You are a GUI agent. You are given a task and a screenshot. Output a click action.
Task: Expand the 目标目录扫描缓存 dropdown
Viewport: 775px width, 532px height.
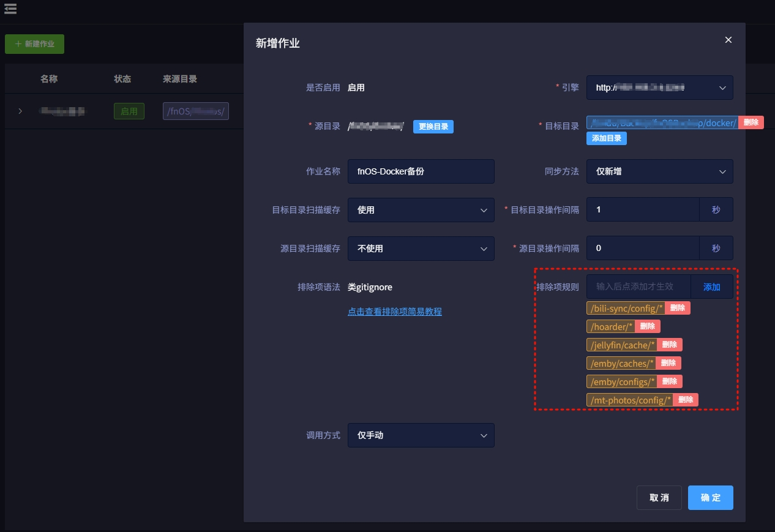[x=421, y=210]
